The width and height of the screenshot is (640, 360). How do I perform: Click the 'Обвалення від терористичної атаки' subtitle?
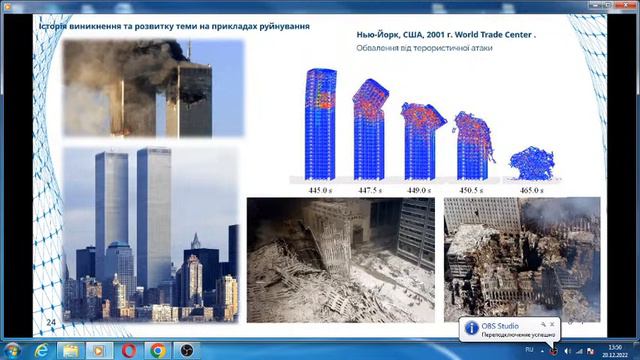pyautogui.click(x=424, y=48)
